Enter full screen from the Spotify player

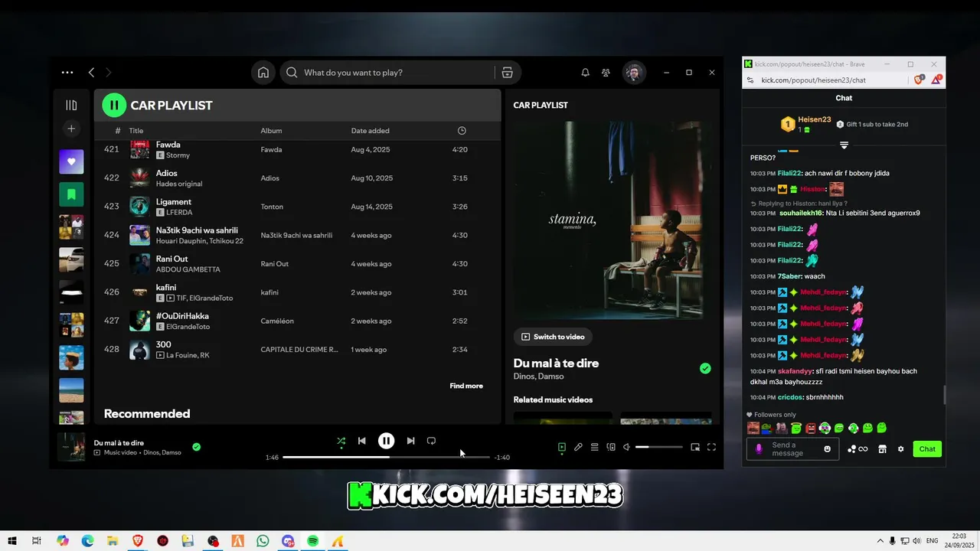click(711, 447)
